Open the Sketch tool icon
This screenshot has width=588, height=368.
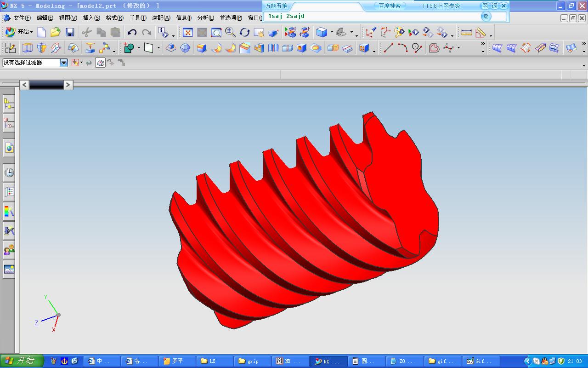click(x=10, y=48)
